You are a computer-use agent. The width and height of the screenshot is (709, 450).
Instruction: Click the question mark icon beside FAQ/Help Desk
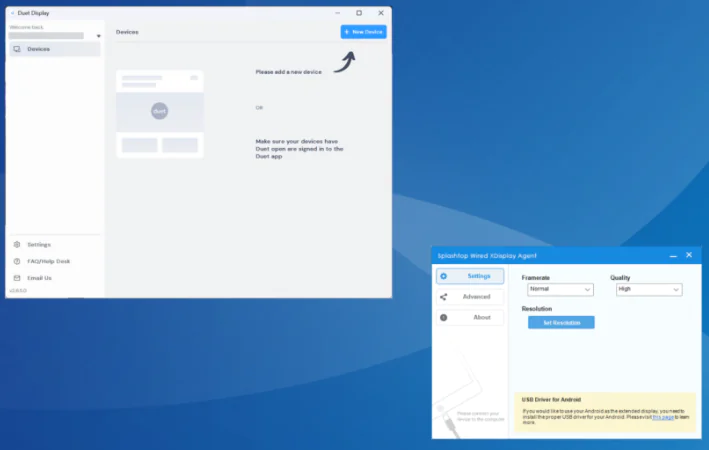(x=17, y=261)
